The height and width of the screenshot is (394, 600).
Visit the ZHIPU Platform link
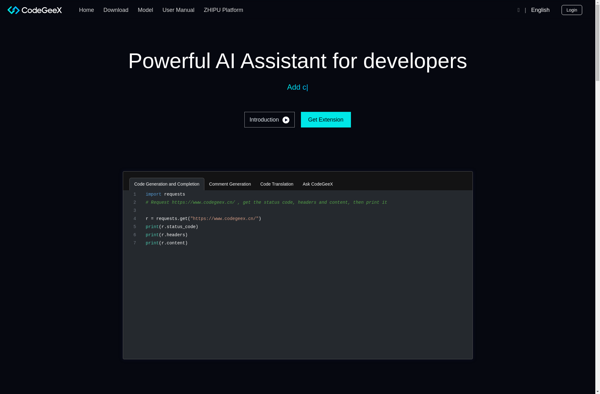[223, 10]
